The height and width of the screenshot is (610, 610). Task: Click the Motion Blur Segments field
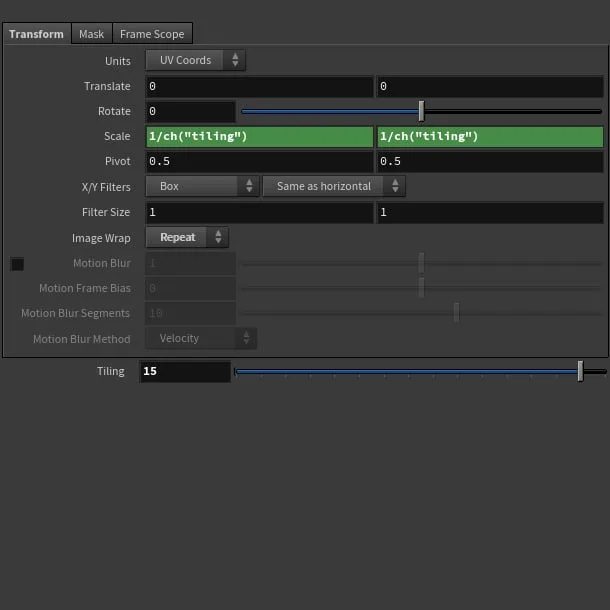[190, 313]
